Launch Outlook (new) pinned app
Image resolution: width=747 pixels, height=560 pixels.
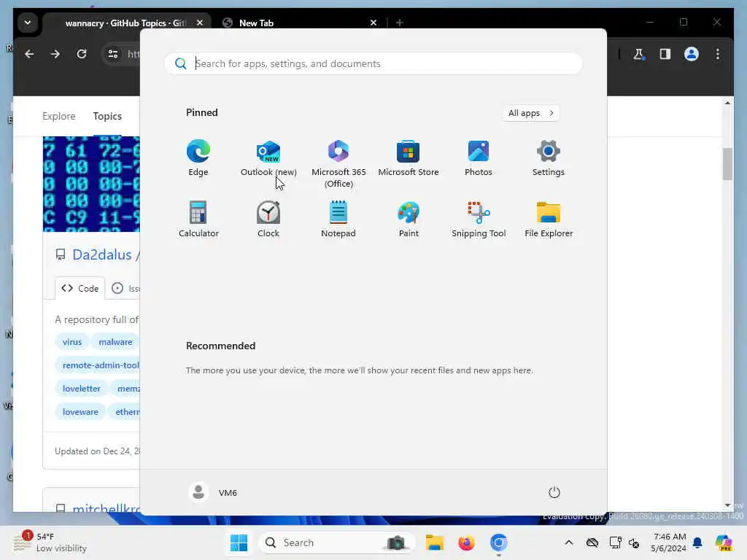[268, 158]
